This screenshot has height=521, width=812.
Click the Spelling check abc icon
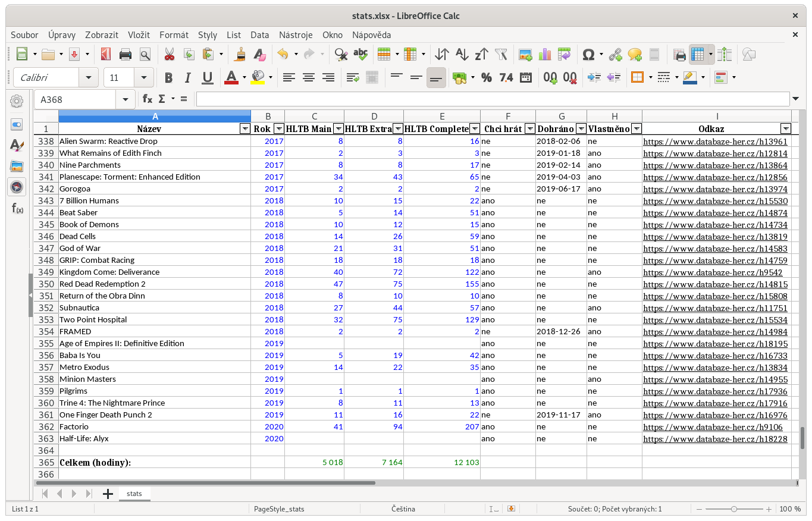click(360, 55)
